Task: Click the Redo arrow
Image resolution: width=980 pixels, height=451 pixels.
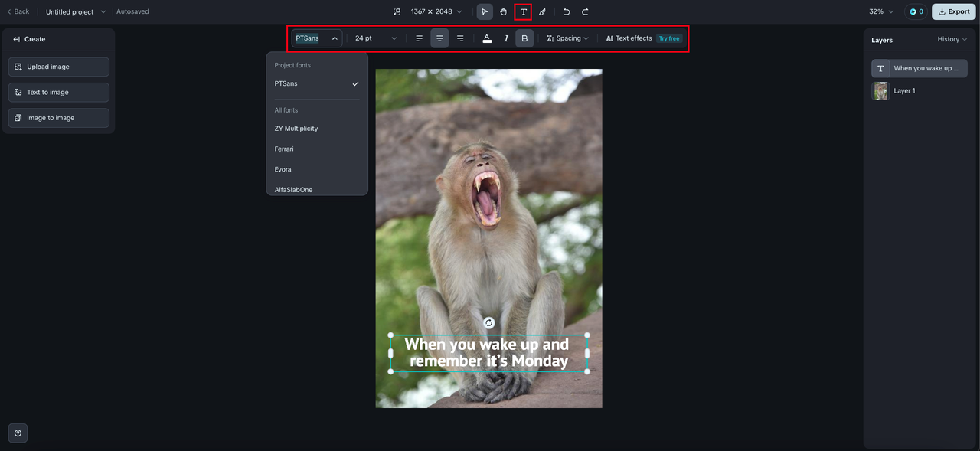Action: tap(585, 11)
